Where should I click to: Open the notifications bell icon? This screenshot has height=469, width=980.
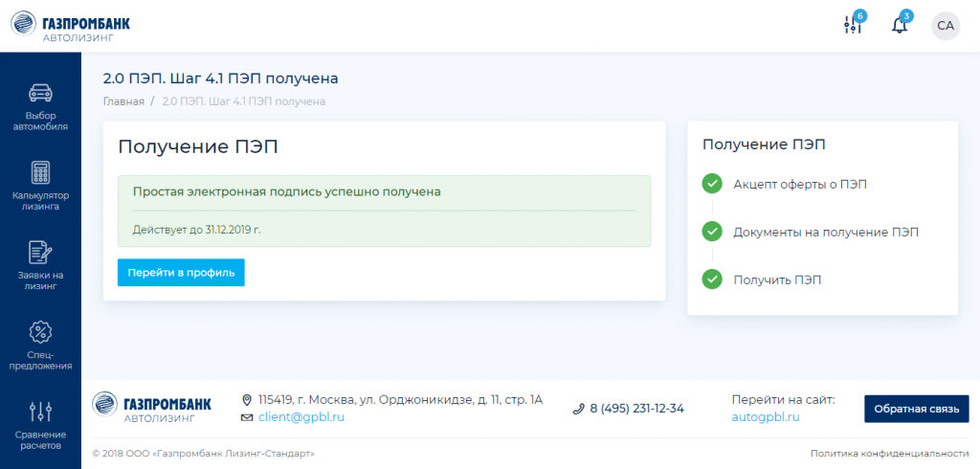coord(900,26)
